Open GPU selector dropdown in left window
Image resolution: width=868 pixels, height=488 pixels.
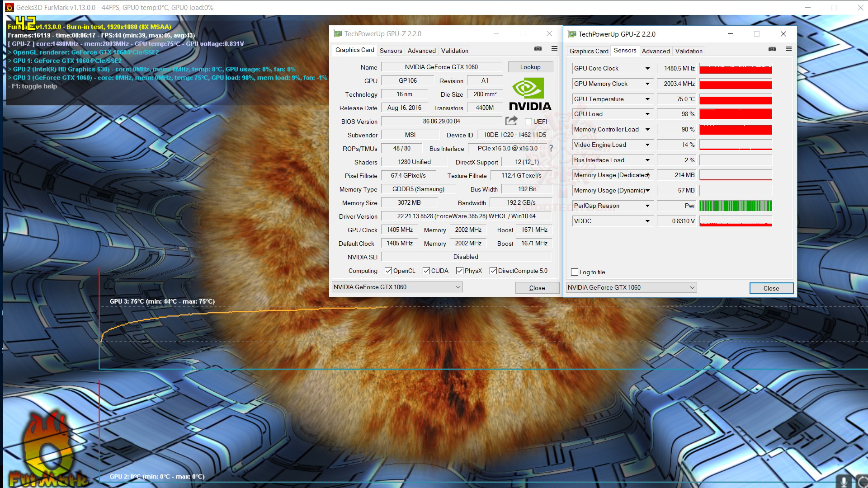click(x=458, y=287)
